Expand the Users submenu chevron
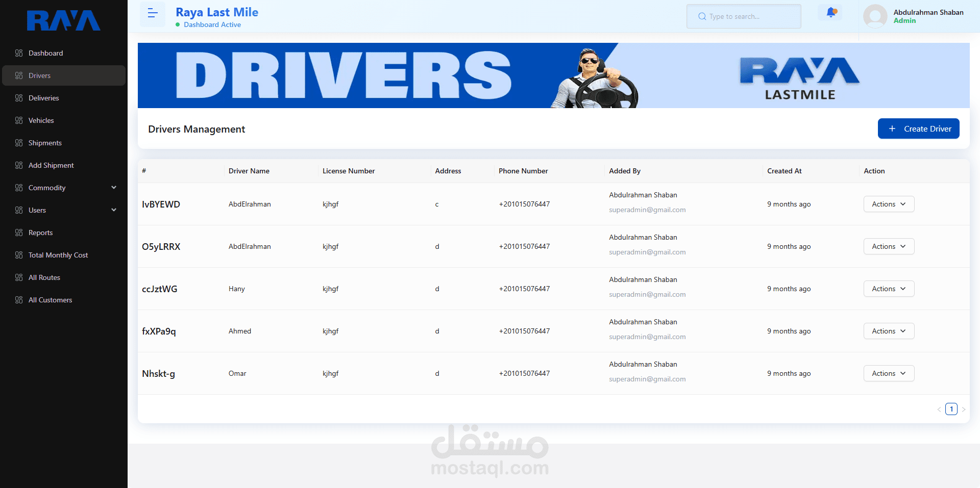980x488 pixels. [x=114, y=210]
